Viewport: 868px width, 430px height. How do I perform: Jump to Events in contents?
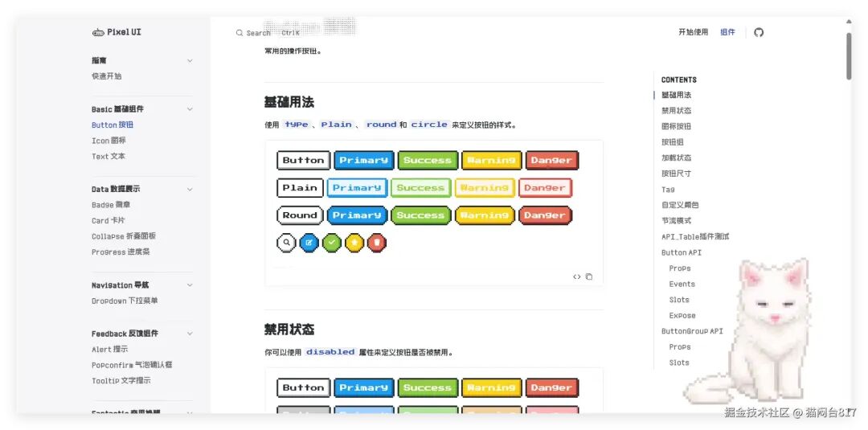click(682, 284)
